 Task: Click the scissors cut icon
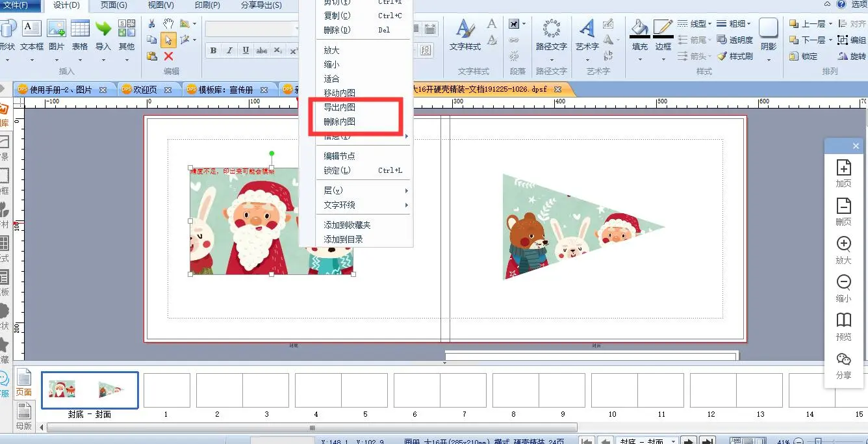[151, 24]
